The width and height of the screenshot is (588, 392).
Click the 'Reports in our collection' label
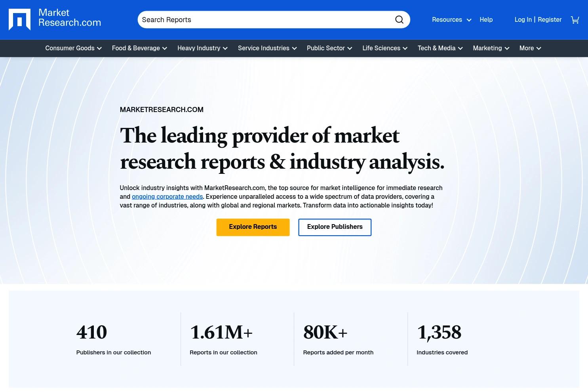(223, 352)
